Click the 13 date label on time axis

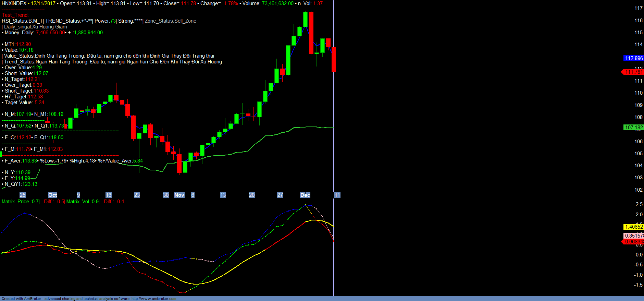[x=223, y=195]
